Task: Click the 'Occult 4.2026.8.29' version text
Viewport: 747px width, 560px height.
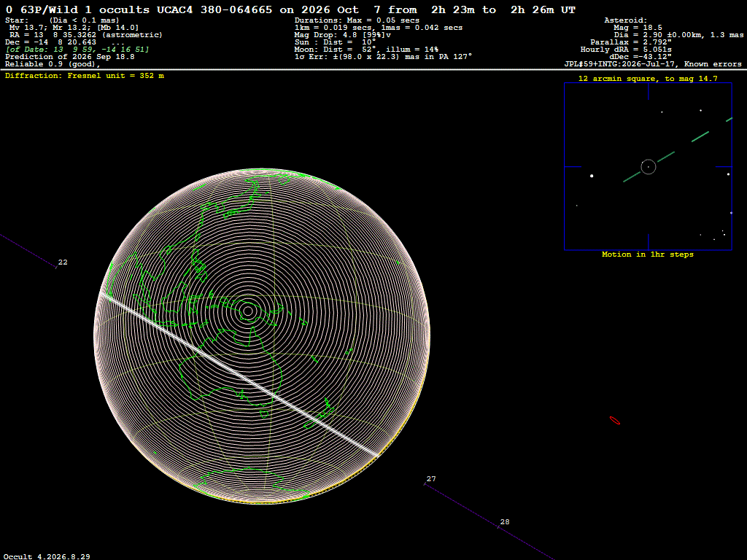Action: 47,556
